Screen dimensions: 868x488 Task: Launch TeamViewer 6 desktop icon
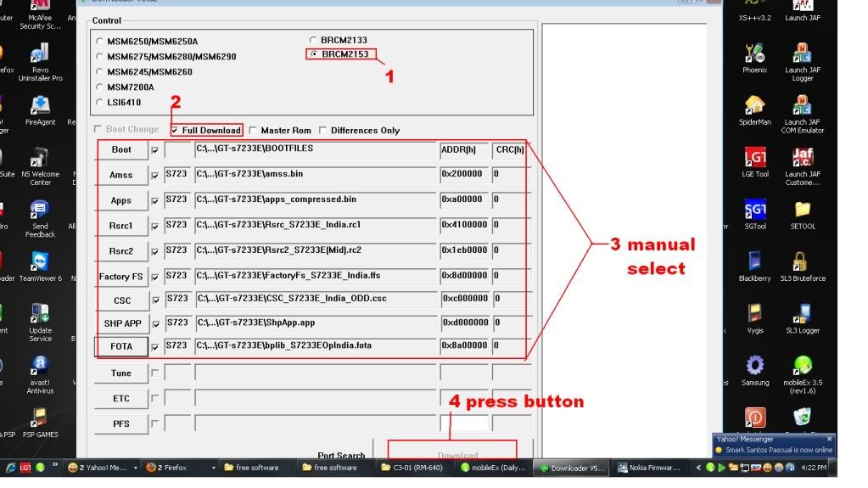pyautogui.click(x=40, y=266)
